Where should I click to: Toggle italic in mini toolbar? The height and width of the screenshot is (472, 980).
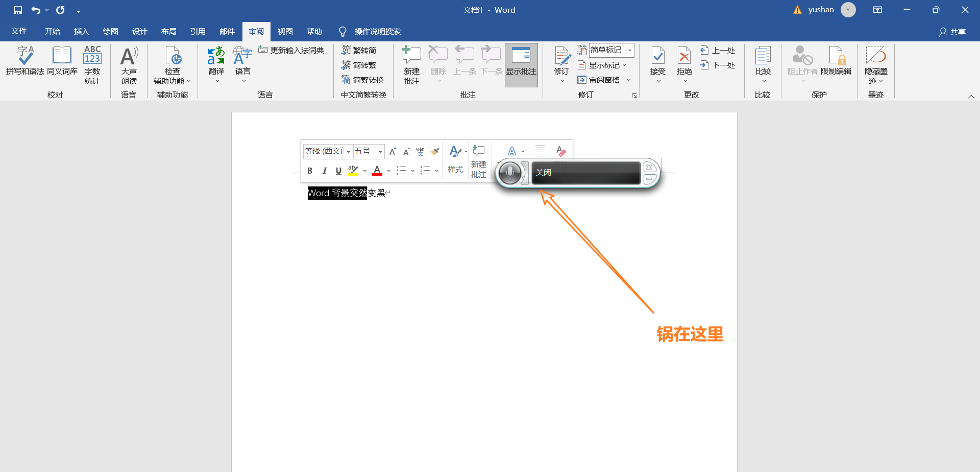click(324, 171)
